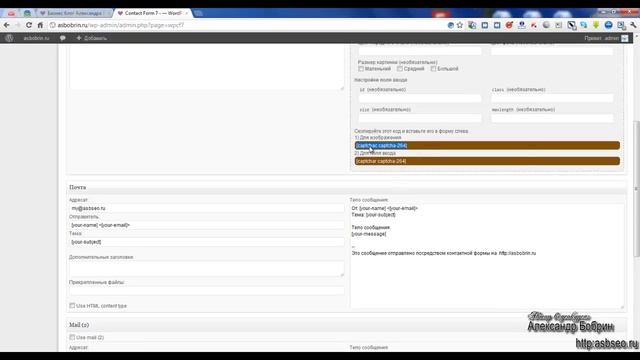Image resolution: width=640 pixels, height=360 pixels.
Task: Click the class (необязательно) input field
Action: pos(552,98)
